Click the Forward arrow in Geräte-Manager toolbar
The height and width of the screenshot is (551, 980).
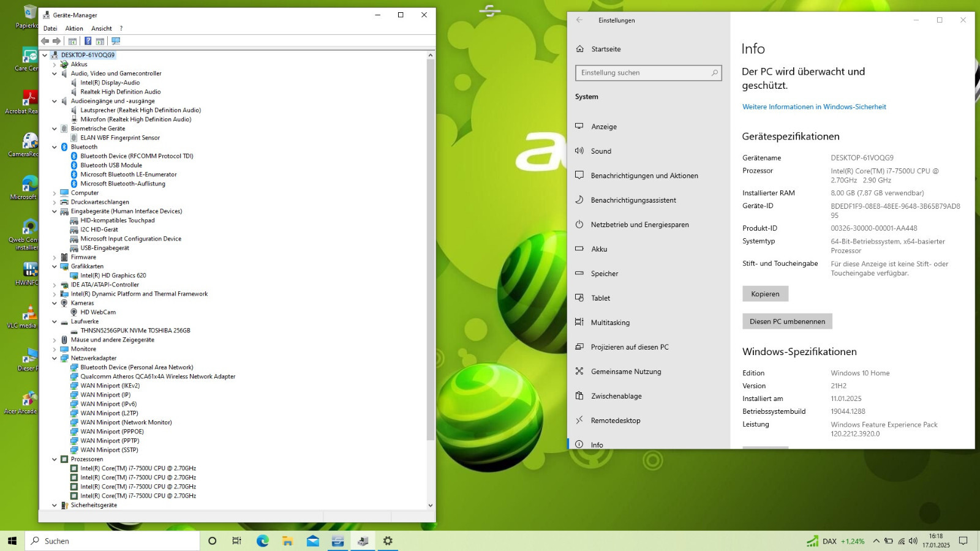(x=56, y=41)
